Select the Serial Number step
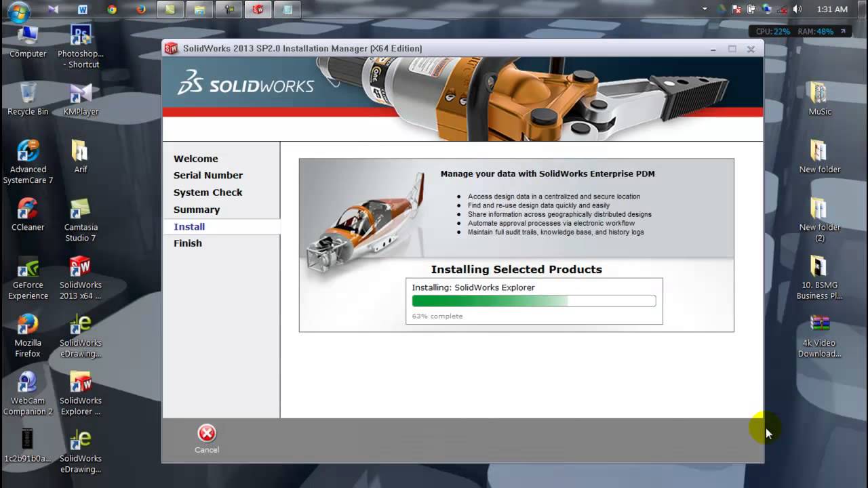The width and height of the screenshot is (868, 488). [208, 176]
